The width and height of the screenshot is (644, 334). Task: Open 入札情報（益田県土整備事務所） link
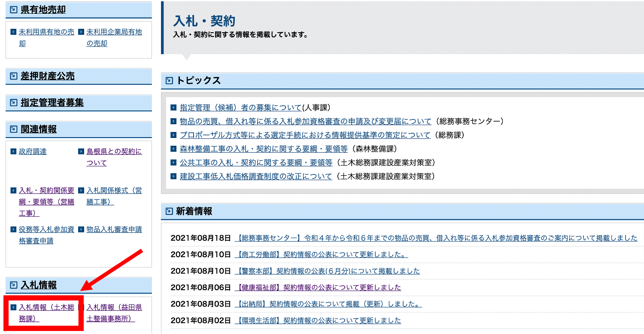114,313
